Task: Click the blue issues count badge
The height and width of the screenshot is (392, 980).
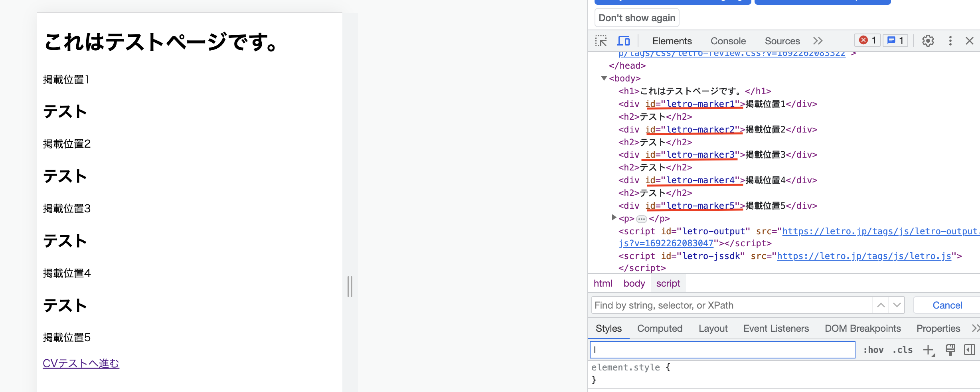Action: (x=895, y=40)
